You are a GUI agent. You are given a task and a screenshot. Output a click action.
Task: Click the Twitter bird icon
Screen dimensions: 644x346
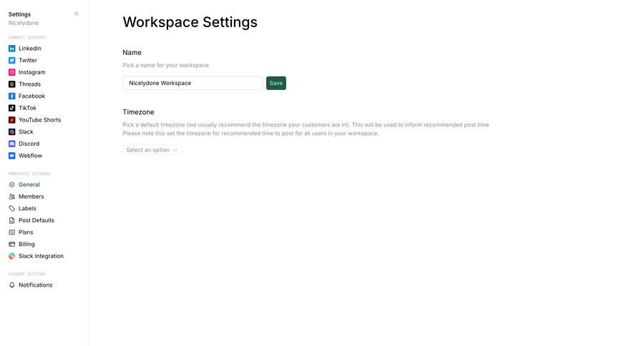click(12, 60)
